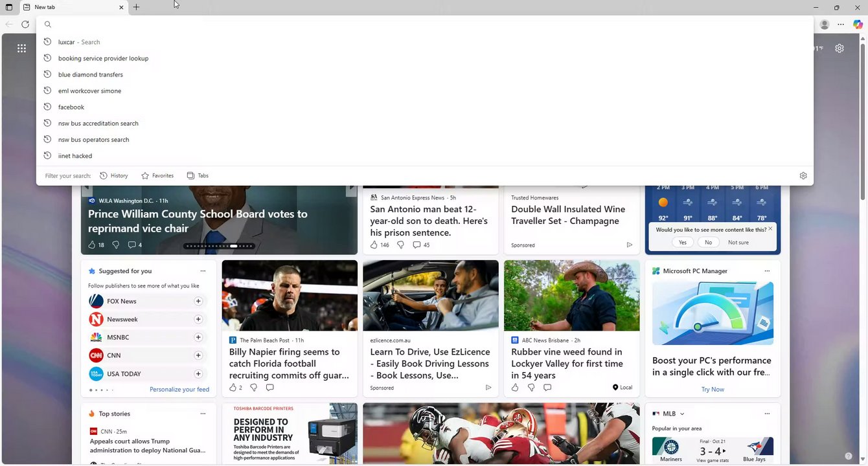Image resolution: width=868 pixels, height=466 pixels.
Task: Dislike the Prince William County School Board story
Action: pyautogui.click(x=116, y=245)
